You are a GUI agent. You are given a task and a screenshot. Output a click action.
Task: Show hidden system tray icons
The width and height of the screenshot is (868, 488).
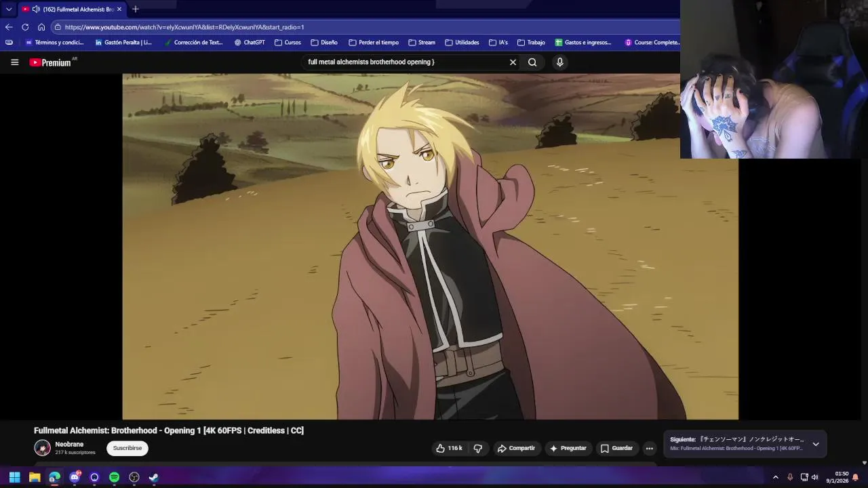pyautogui.click(x=775, y=477)
